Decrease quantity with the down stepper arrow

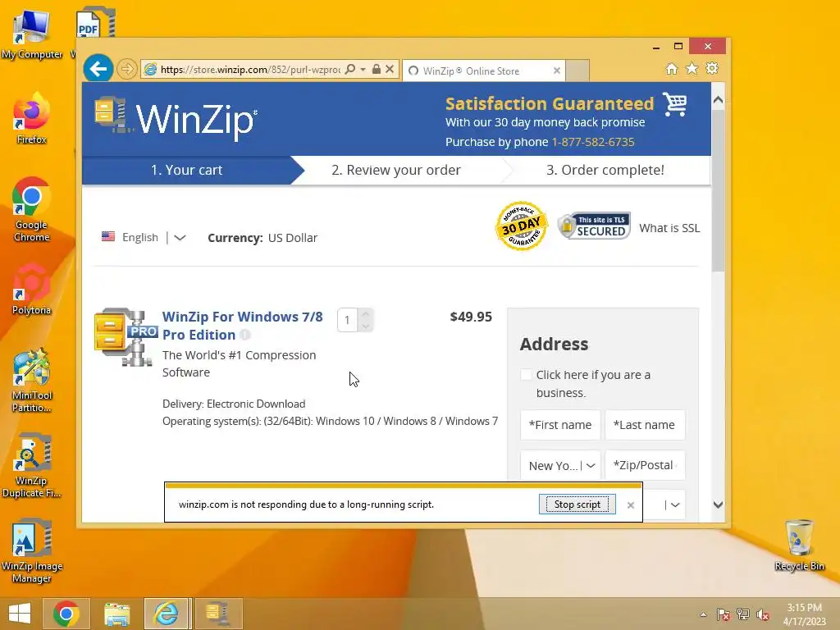(365, 326)
